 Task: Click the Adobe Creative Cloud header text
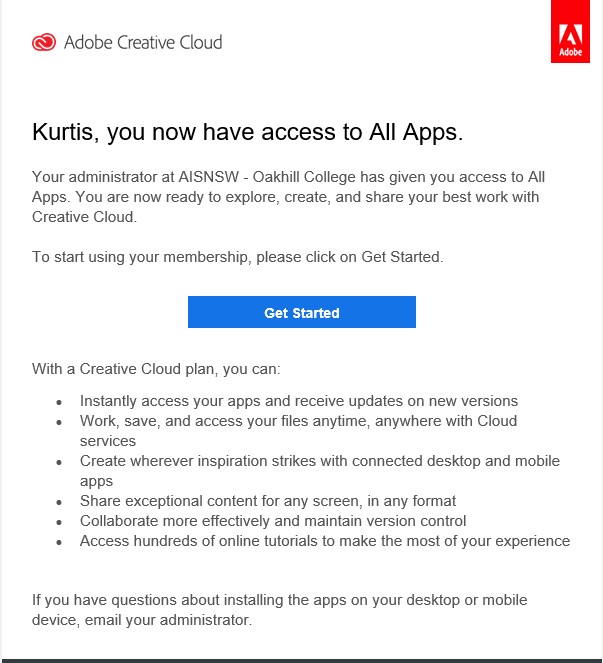143,42
